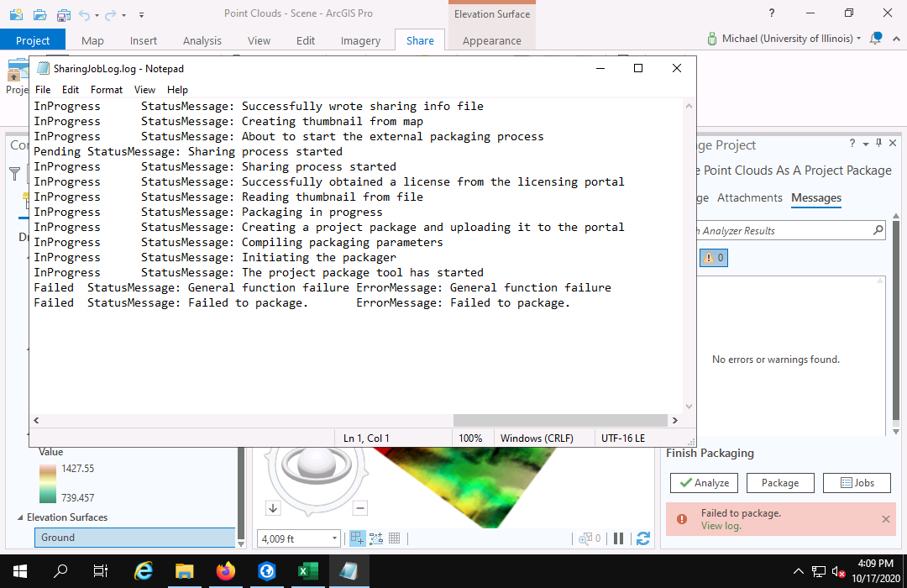This screenshot has height=588, width=907.
Task: Pause drawing with the pause icon
Action: (619, 538)
